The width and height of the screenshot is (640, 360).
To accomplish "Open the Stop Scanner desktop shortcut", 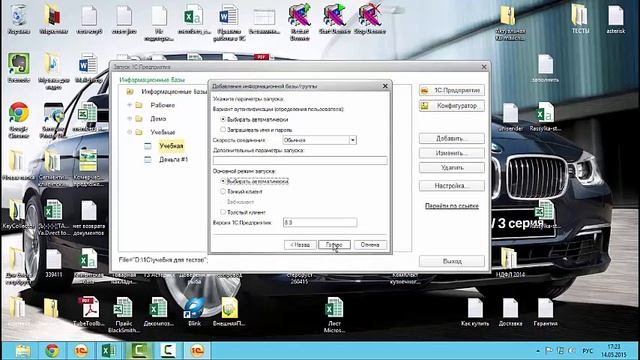I will [370, 19].
